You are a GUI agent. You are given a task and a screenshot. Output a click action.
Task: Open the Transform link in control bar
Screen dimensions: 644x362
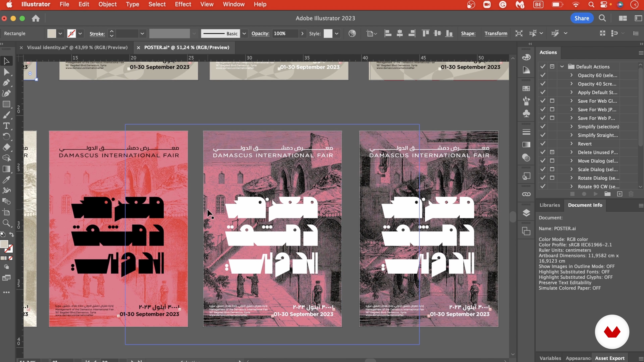(496, 34)
